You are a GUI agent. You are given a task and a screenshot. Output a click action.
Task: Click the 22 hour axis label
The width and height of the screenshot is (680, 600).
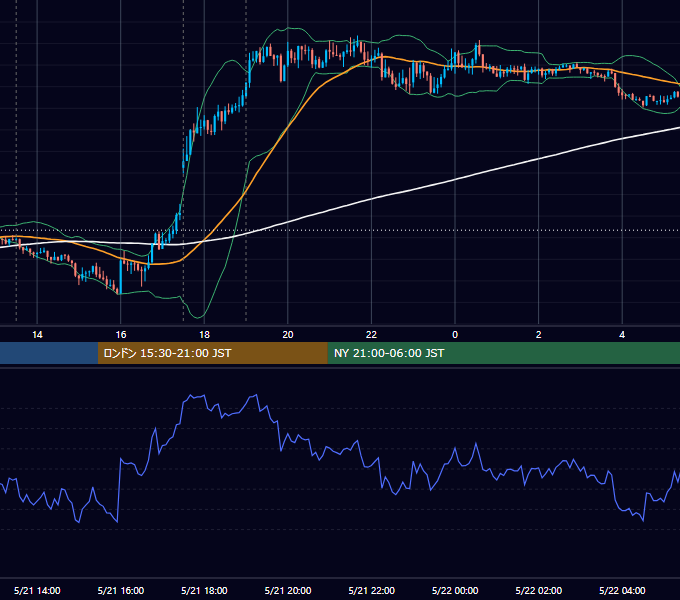[x=371, y=335]
